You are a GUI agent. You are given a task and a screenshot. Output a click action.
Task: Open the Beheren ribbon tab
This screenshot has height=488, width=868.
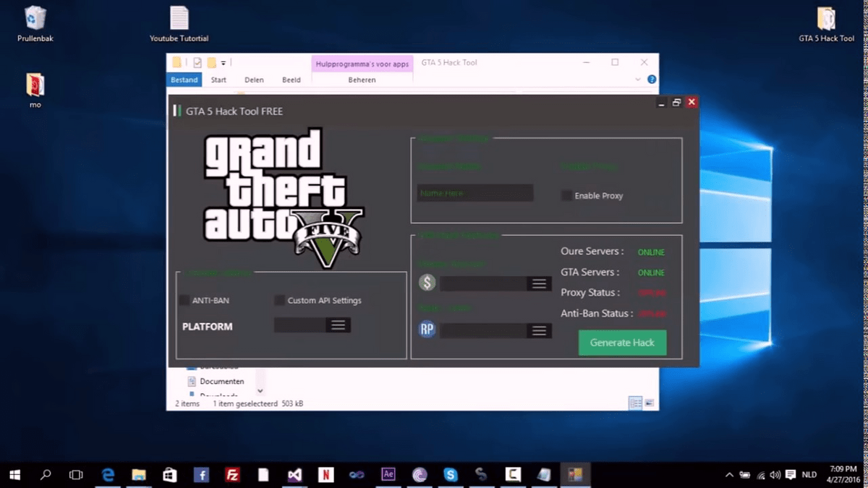click(x=362, y=80)
